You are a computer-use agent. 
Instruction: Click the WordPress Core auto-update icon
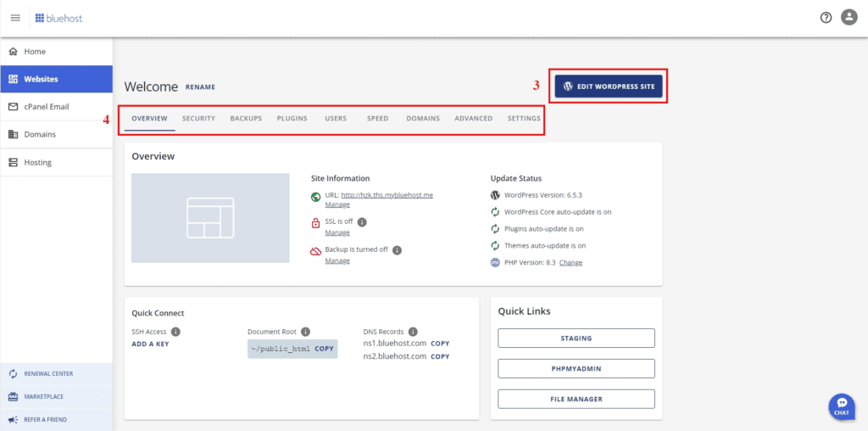point(495,211)
